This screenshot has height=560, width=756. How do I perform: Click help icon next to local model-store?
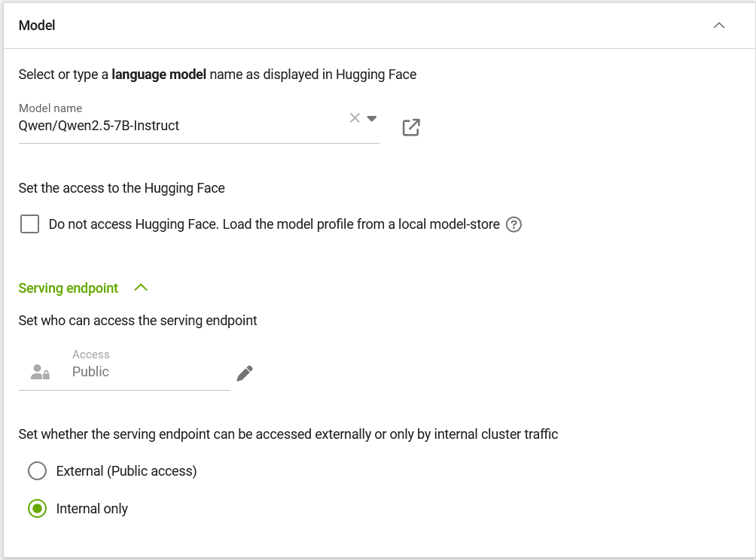pos(514,224)
